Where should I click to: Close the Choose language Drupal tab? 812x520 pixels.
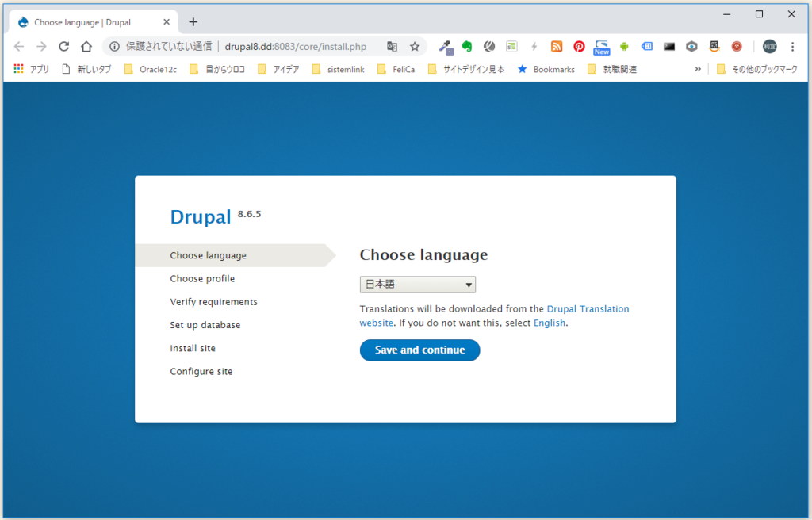(x=167, y=21)
